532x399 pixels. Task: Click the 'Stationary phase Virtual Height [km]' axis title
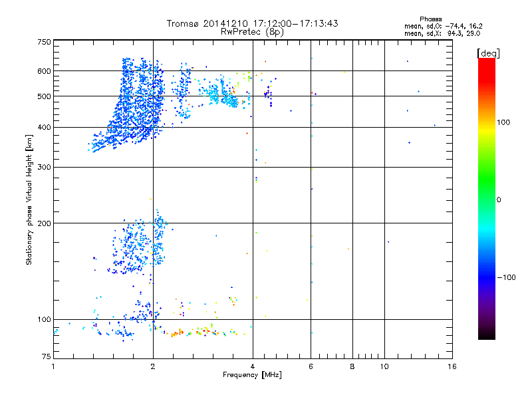[x=29, y=199]
